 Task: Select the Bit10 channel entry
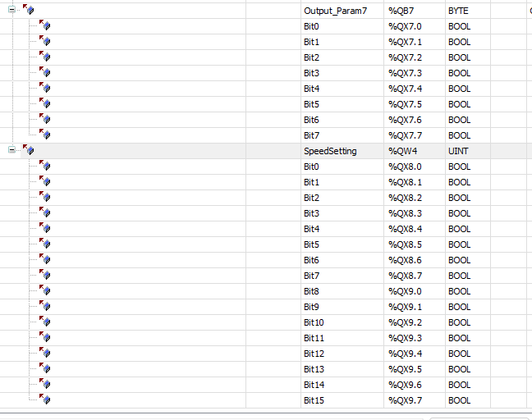[x=314, y=322]
